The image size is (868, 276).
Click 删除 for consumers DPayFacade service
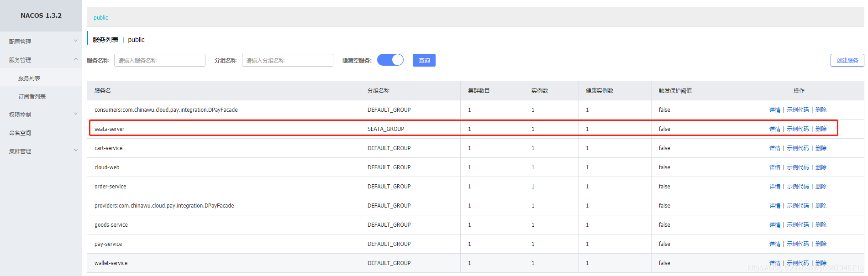tap(821, 110)
